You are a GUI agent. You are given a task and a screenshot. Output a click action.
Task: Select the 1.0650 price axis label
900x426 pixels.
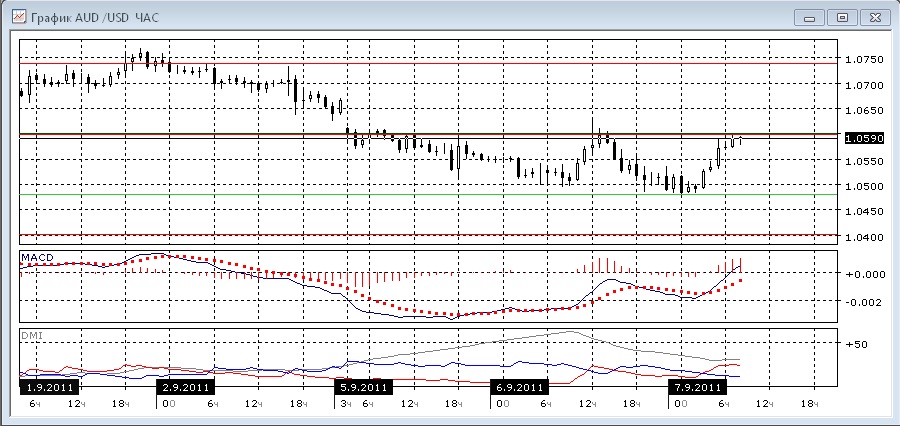coord(864,110)
